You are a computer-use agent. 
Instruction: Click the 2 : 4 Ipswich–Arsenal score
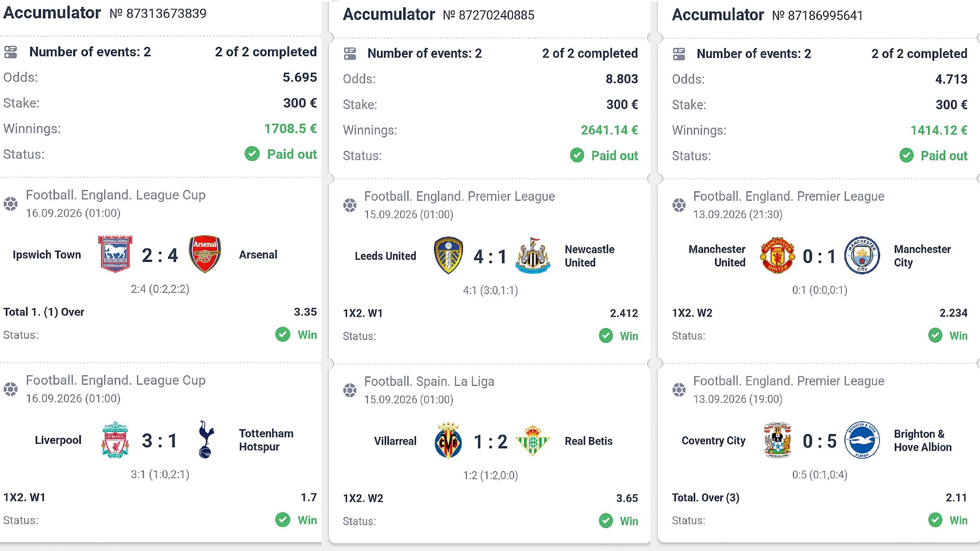[160, 255]
